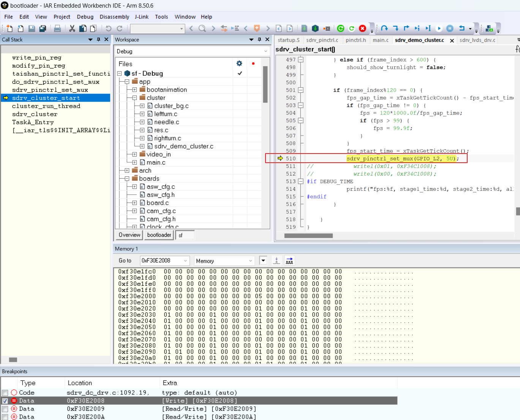Open the J-Link menu
The image size is (520, 420).
point(142,17)
